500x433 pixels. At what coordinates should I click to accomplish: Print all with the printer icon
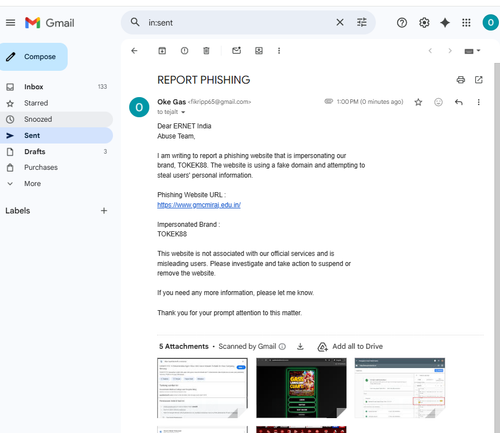461,80
